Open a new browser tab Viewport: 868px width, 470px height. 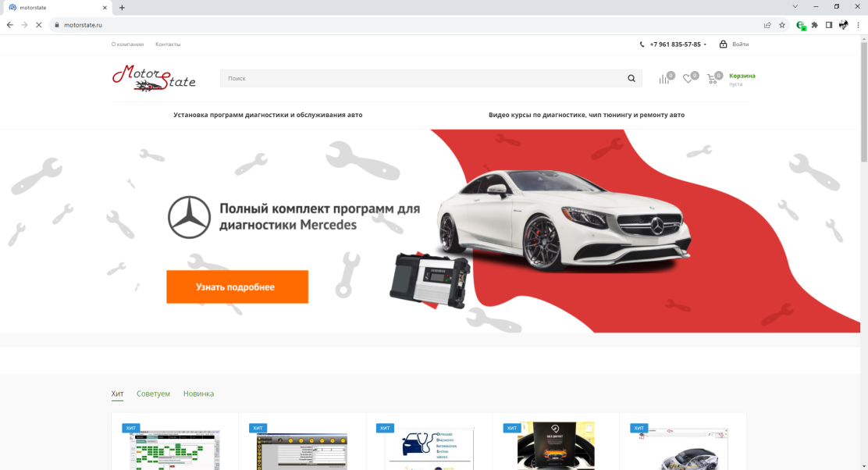pyautogui.click(x=122, y=8)
